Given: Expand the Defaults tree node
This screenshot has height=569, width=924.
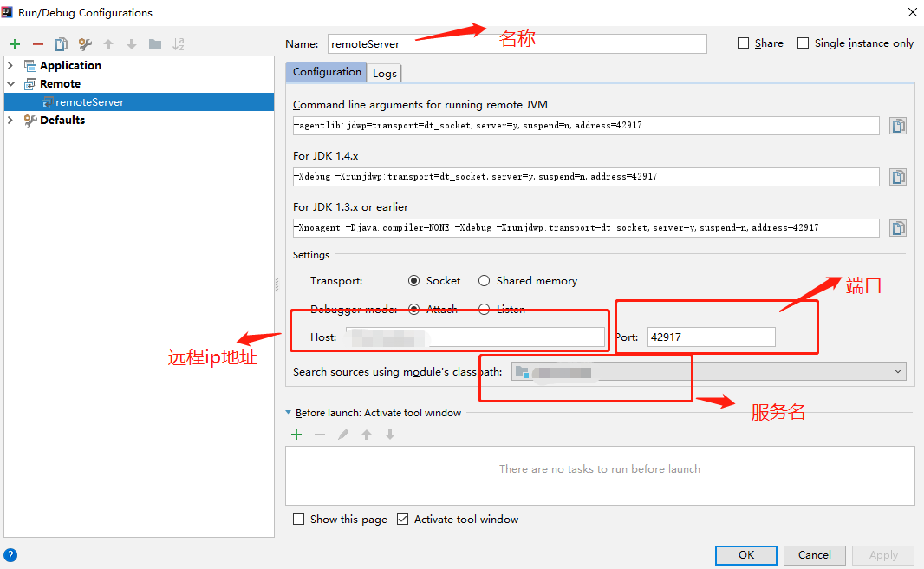Looking at the screenshot, I should coord(10,121).
